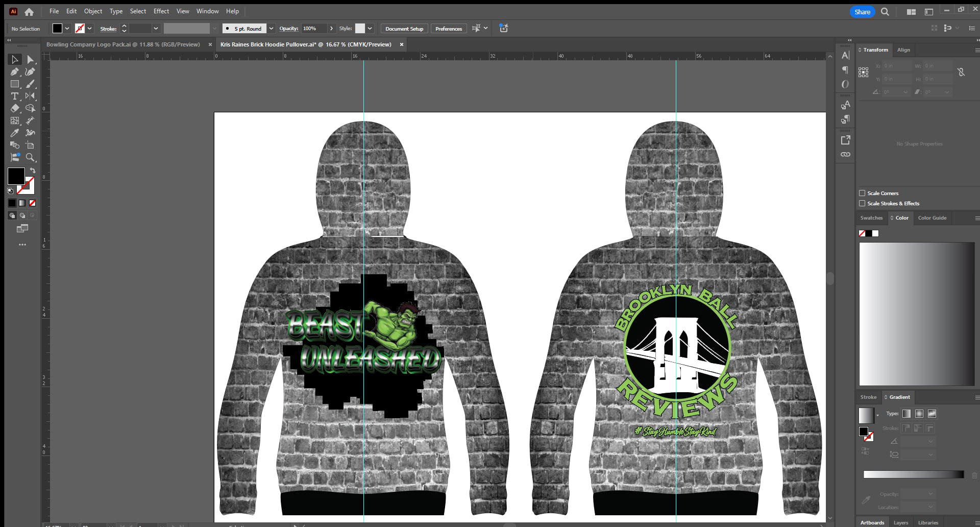This screenshot has width=980, height=527.
Task: Open fill color dropdown in control bar
Action: coord(67,29)
